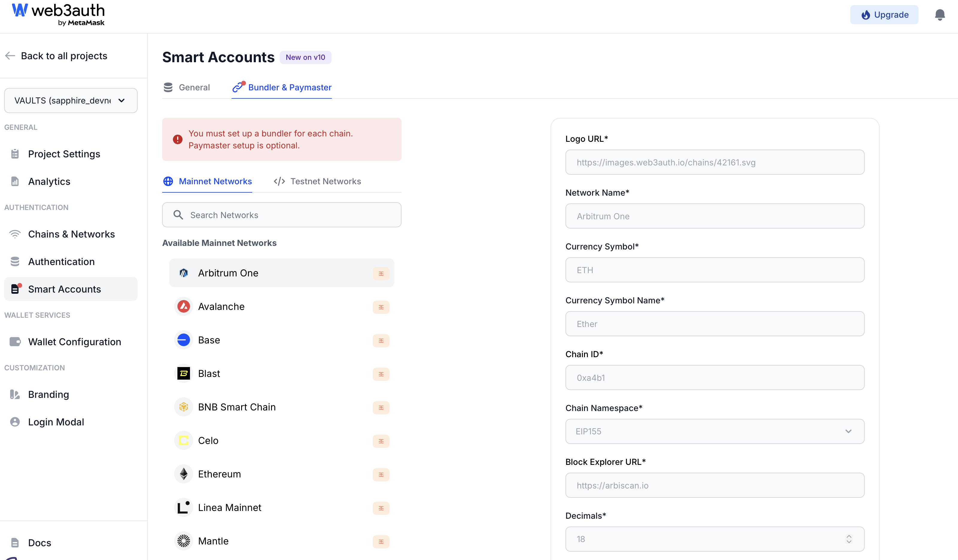
Task: Click the notification bell icon
Action: click(x=939, y=15)
